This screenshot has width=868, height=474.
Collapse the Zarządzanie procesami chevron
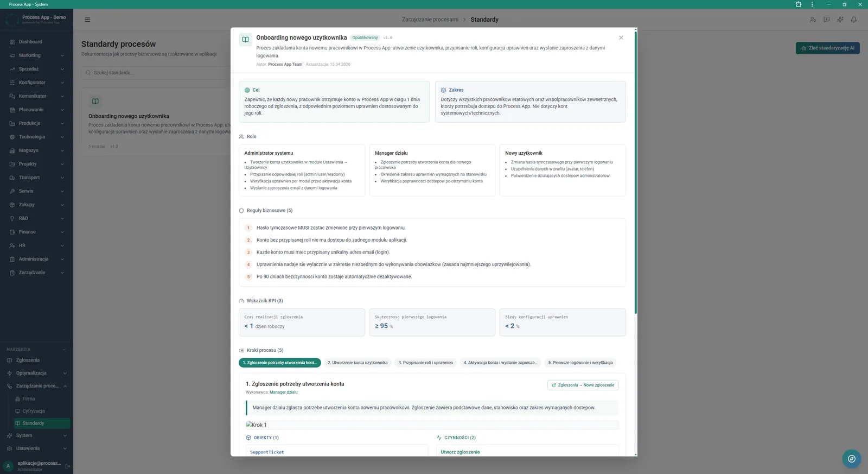coord(65,386)
